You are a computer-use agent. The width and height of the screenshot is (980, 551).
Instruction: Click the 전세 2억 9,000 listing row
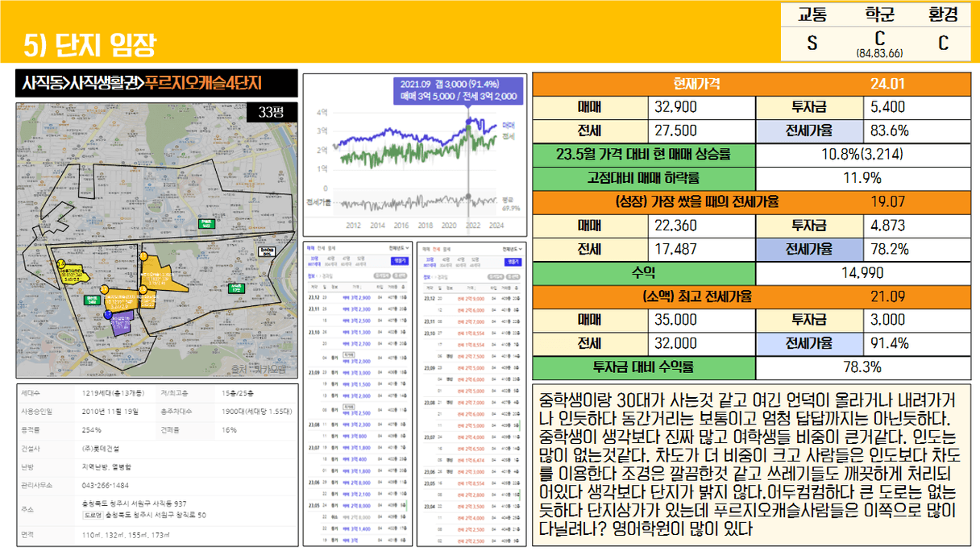tap(471, 297)
